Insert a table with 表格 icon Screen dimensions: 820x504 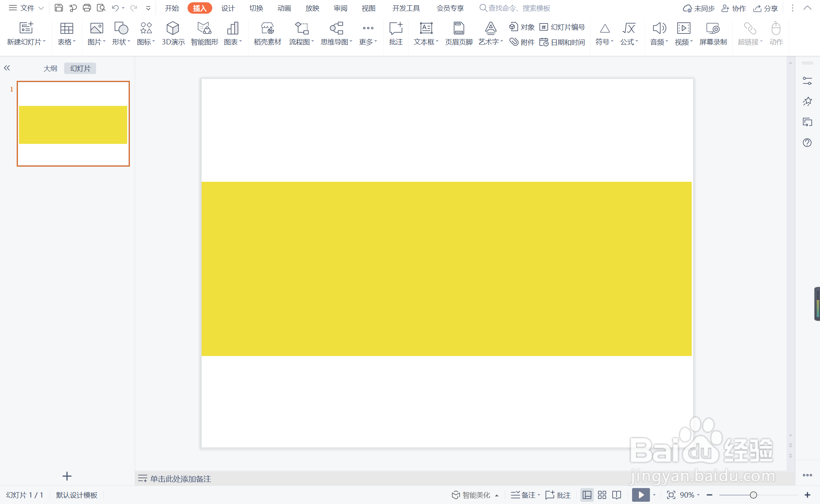pos(66,33)
